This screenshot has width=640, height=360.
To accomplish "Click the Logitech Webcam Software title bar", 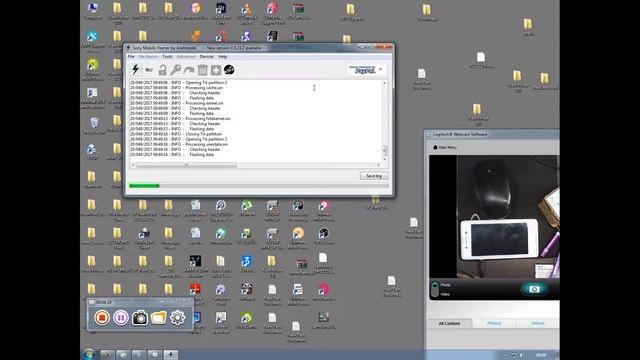I will (492, 134).
